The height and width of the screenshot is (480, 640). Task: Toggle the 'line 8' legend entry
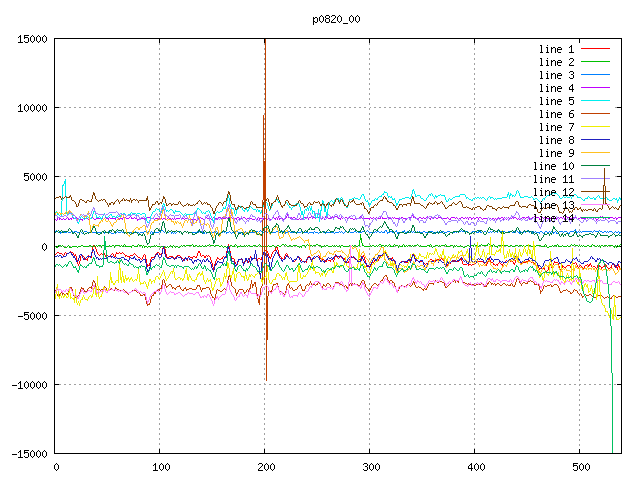556,140
